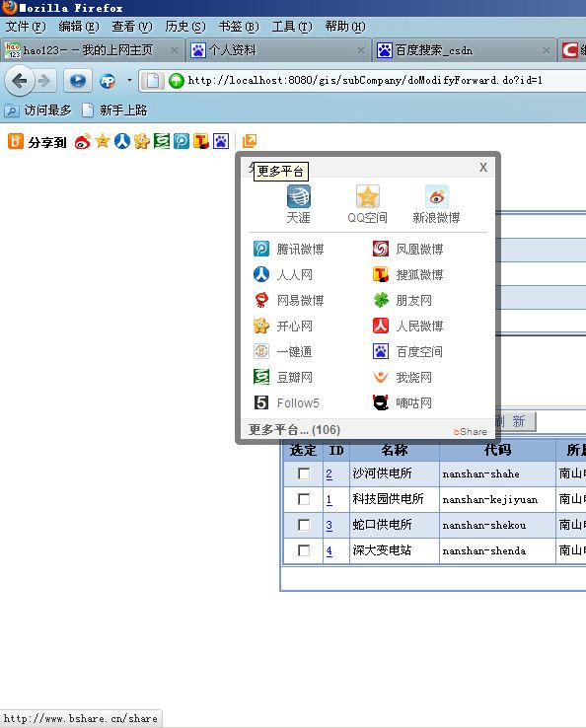
Task: Click the green go arrow in address bar
Action: pos(176,81)
